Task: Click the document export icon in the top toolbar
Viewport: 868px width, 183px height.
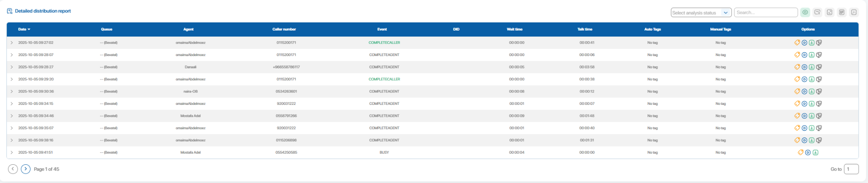Action: tap(830, 12)
